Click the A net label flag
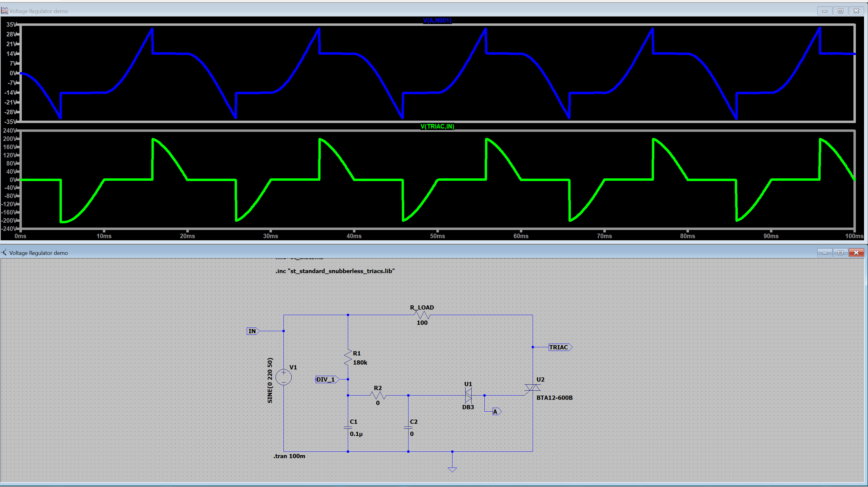868x487 pixels. click(497, 412)
